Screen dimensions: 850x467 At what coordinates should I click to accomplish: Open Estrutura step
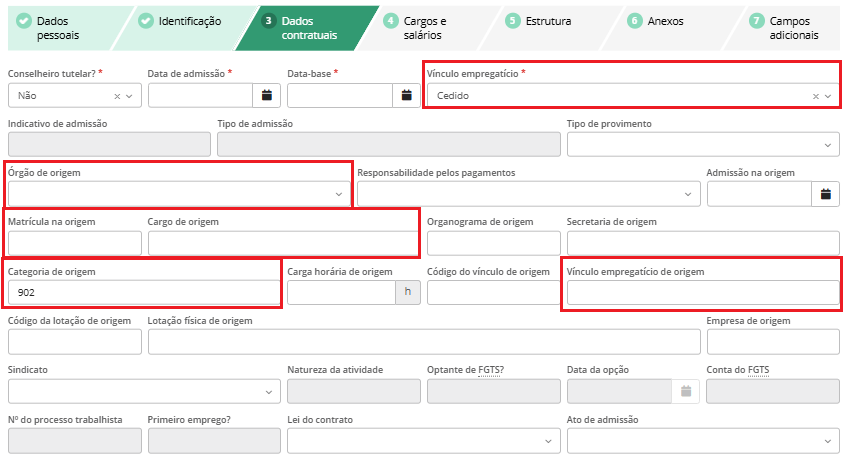(x=550, y=28)
